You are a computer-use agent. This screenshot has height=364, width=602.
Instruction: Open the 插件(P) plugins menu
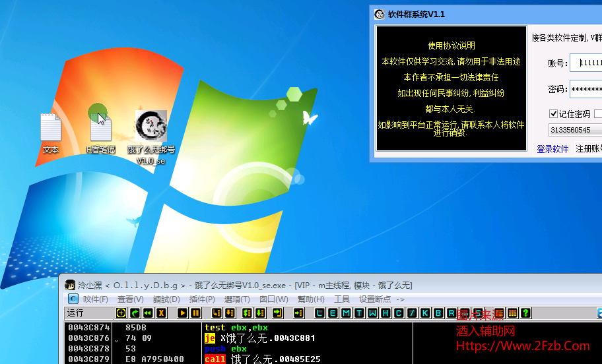click(202, 299)
